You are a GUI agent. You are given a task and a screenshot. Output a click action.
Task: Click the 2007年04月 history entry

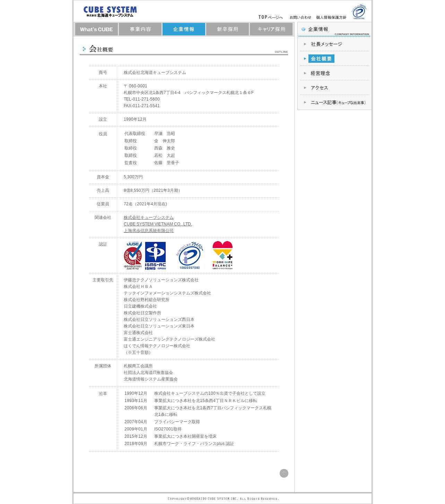tap(136, 422)
